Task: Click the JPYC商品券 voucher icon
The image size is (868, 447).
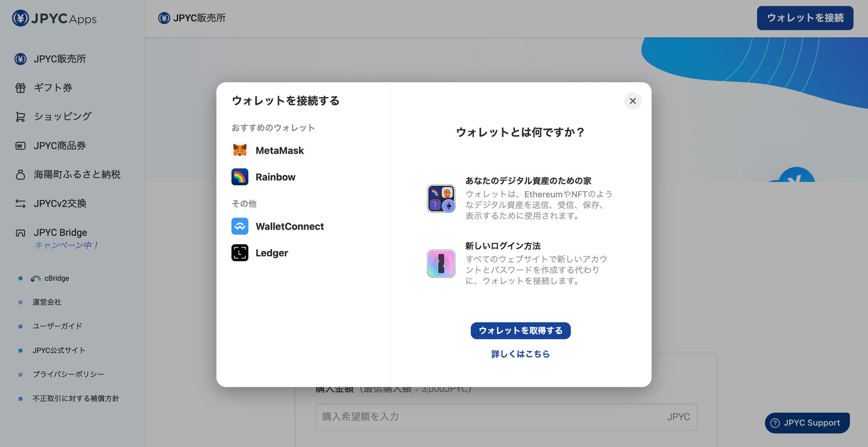Action: (20, 146)
